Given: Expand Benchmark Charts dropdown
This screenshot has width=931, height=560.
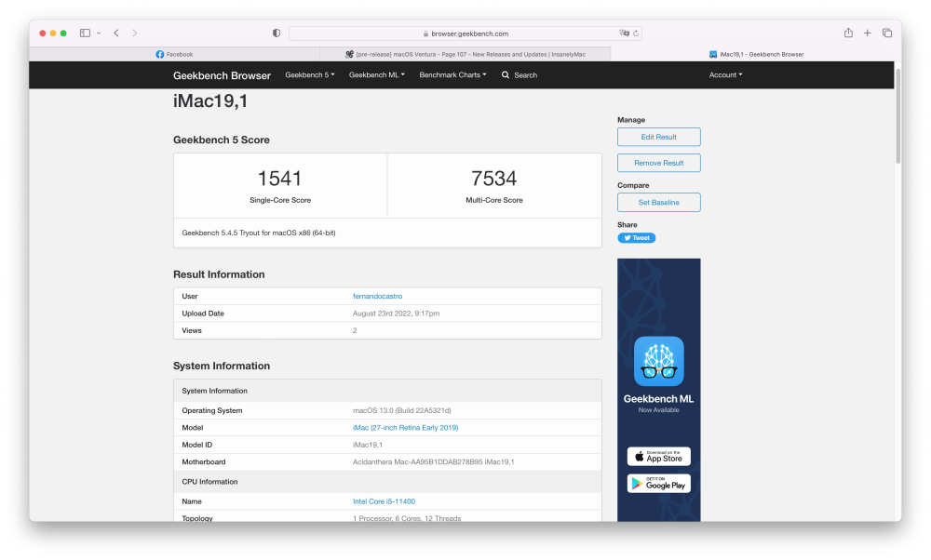Looking at the screenshot, I should pyautogui.click(x=453, y=74).
